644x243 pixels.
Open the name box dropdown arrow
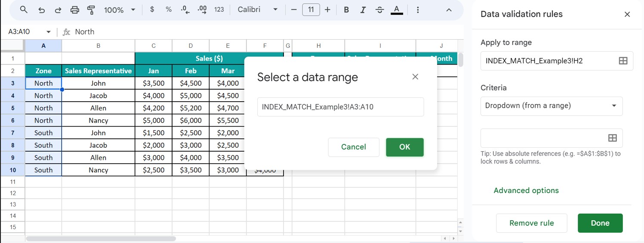(48, 32)
